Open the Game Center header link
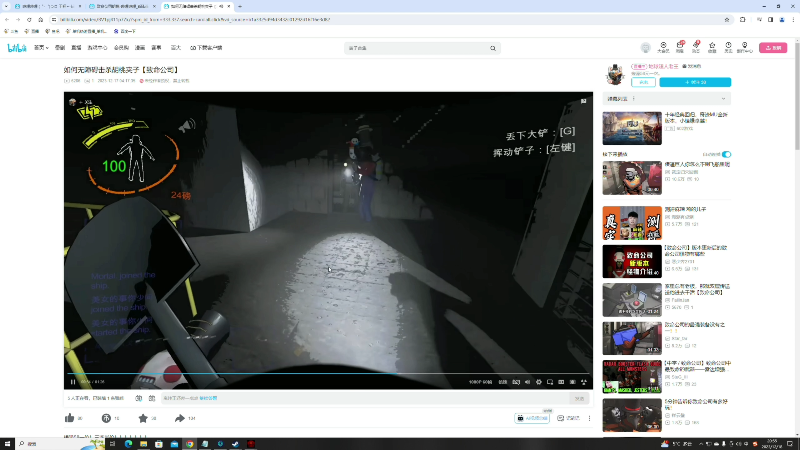Screen dimensions: 800x450 coord(97,48)
